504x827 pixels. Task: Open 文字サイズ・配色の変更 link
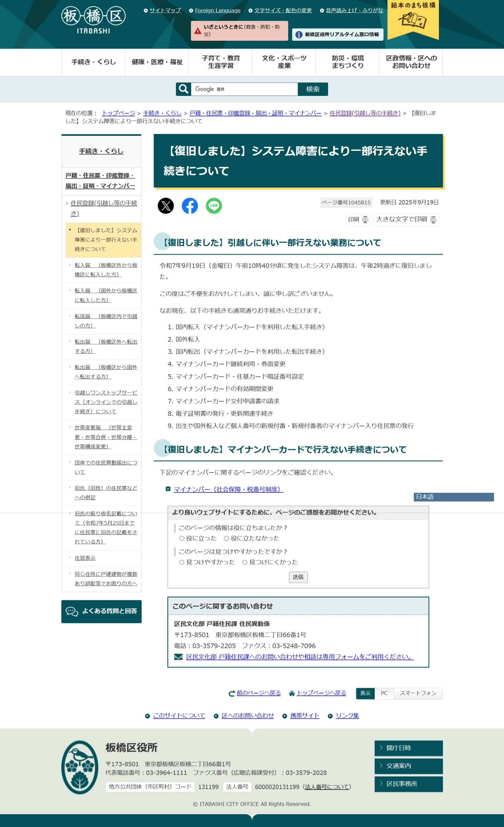pos(283,10)
